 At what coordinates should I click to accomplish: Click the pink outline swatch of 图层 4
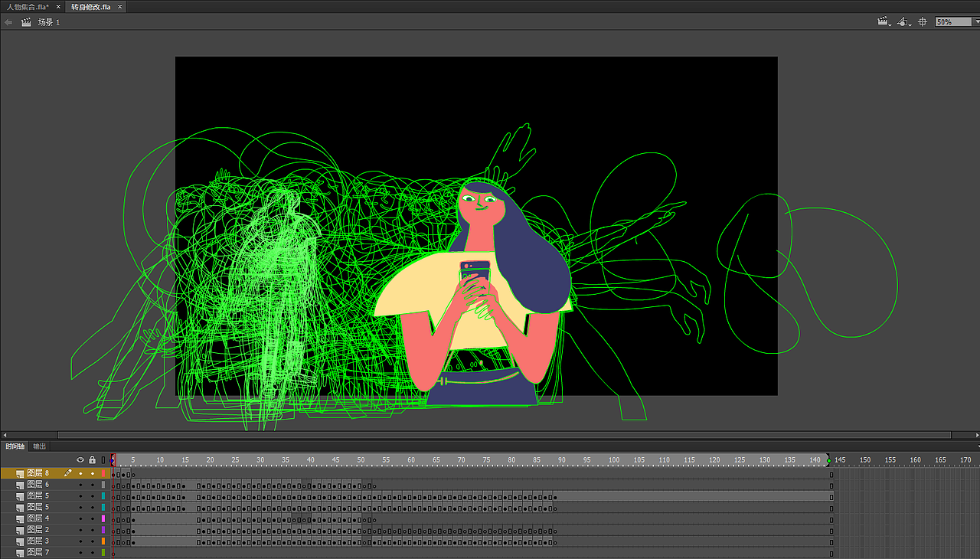pos(103,518)
